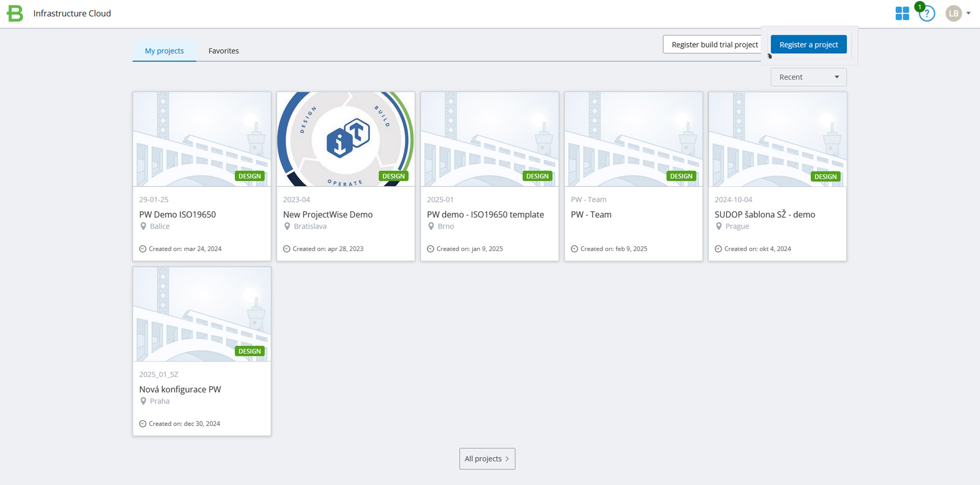Click Register build trial project
The height and width of the screenshot is (485, 980).
pos(714,44)
